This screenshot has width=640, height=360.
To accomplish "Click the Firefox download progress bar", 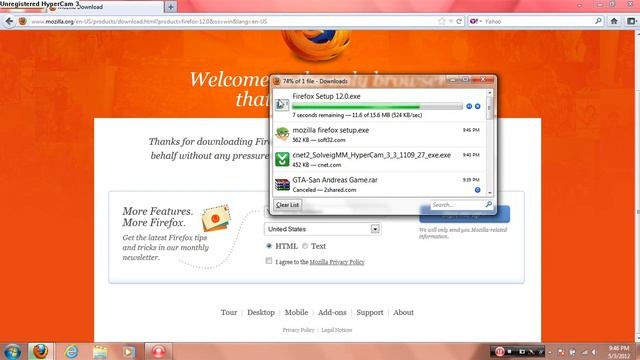I will [x=377, y=107].
